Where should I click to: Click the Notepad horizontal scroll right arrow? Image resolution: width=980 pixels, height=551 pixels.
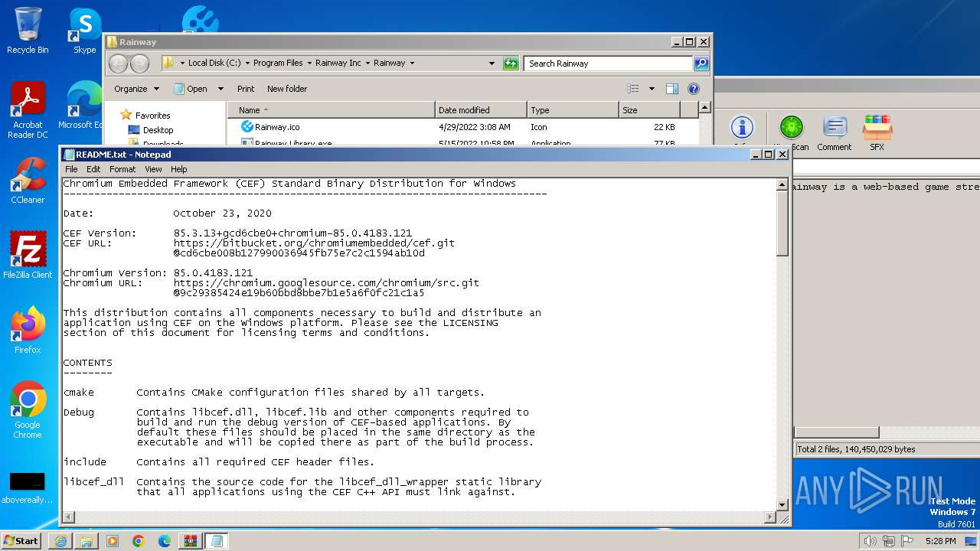(x=771, y=517)
